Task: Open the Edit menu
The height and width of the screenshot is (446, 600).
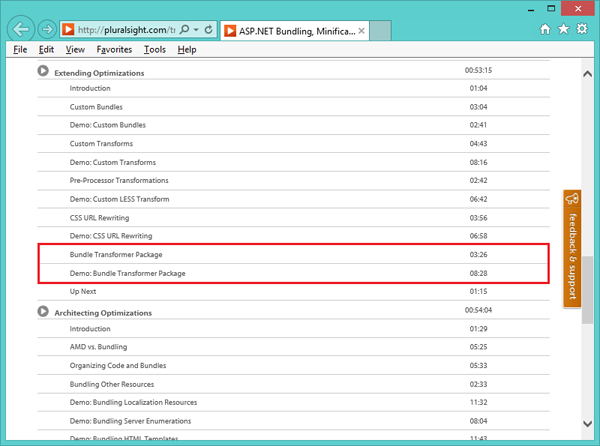Action: pyautogui.click(x=46, y=50)
